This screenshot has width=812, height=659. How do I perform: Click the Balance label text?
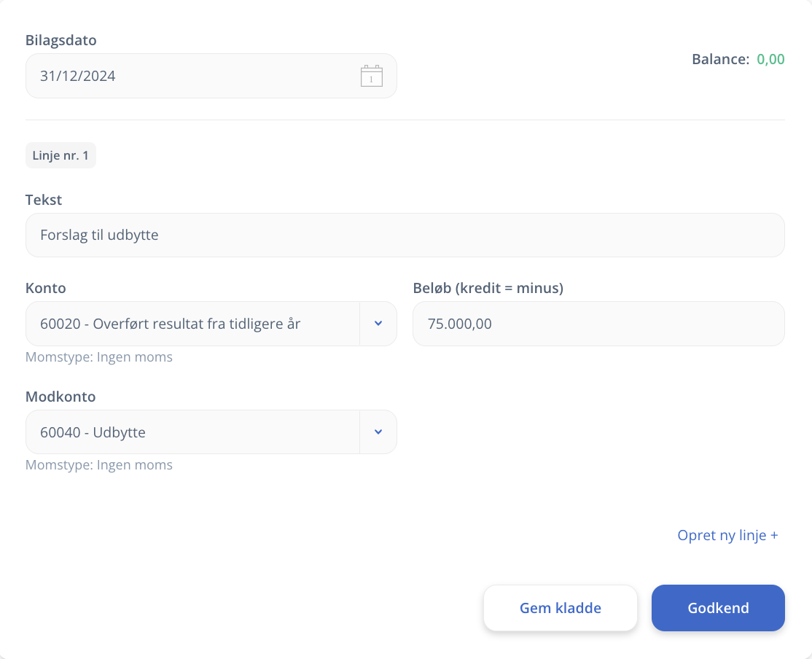pyautogui.click(x=720, y=60)
